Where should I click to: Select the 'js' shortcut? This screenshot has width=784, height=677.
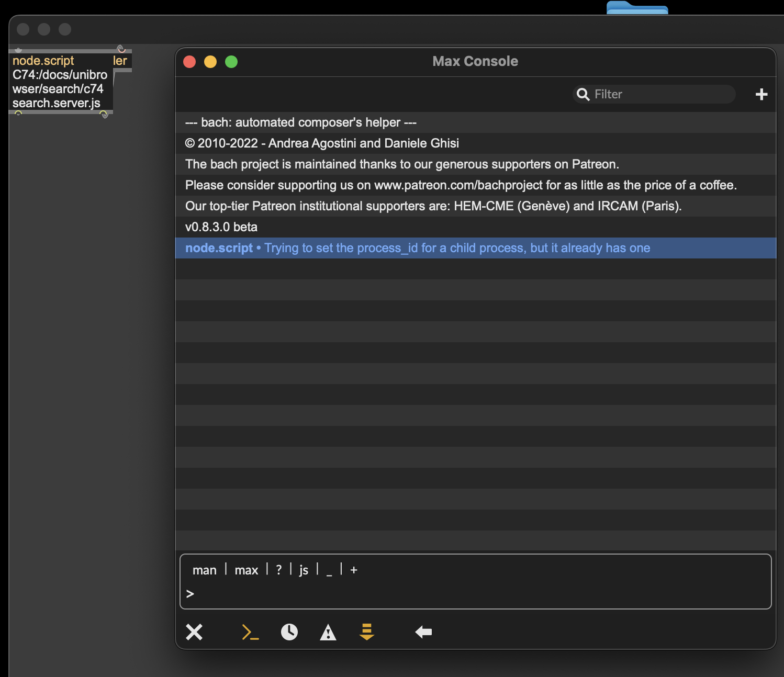[x=304, y=570]
